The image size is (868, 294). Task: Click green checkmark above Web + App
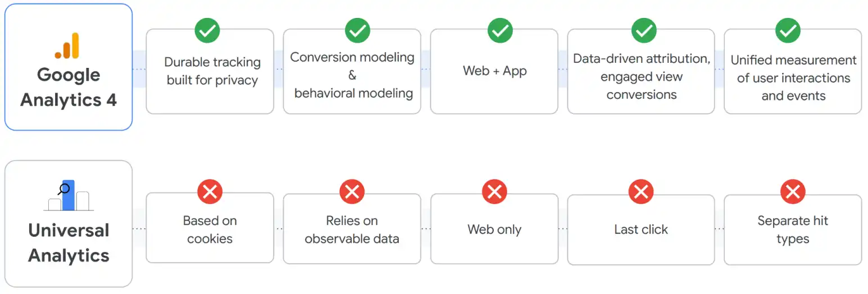coord(499,30)
